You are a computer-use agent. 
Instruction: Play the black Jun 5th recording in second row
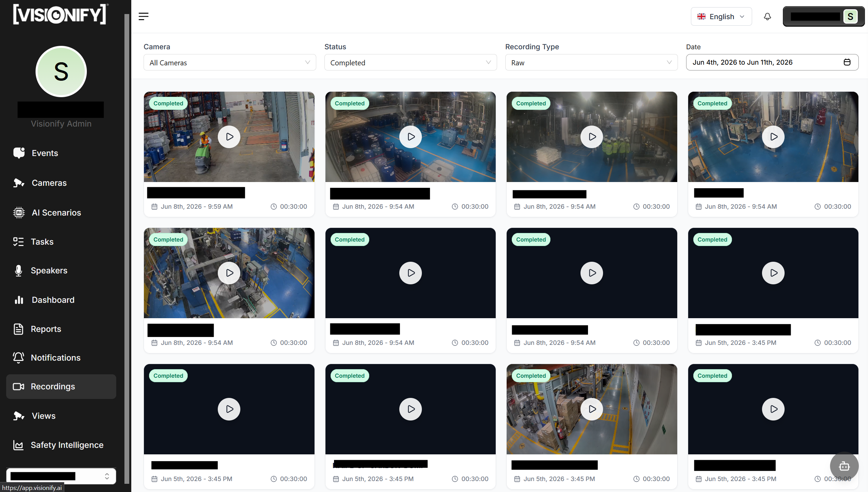[x=773, y=273]
